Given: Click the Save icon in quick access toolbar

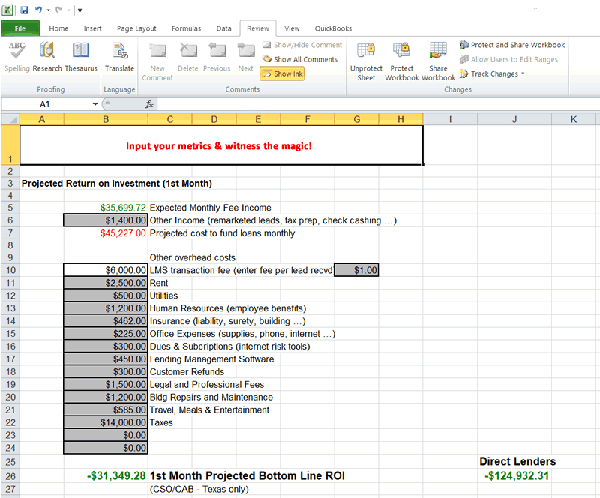Looking at the screenshot, I should pyautogui.click(x=24, y=10).
